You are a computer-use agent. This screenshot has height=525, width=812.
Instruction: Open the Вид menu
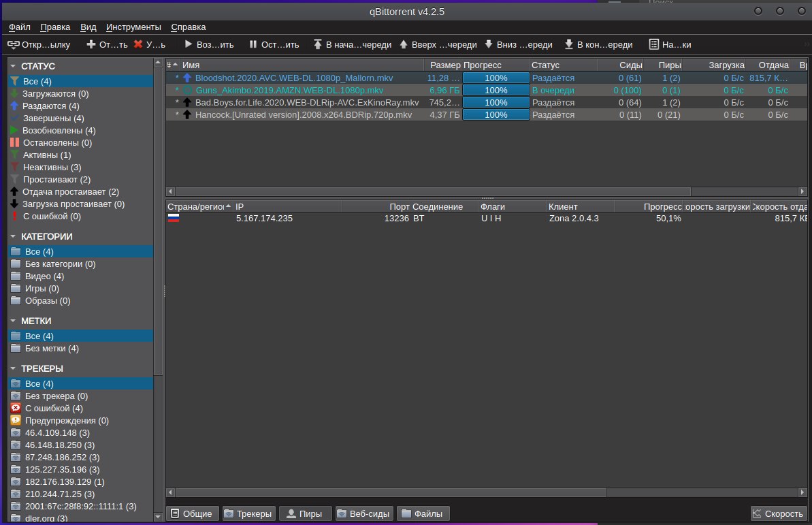coord(88,27)
